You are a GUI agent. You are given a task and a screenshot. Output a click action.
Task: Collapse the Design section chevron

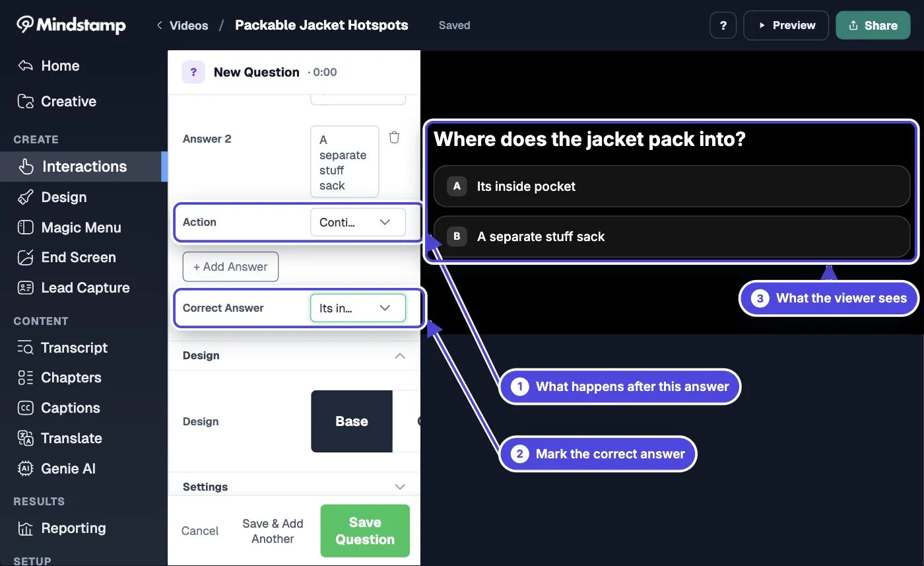(399, 355)
